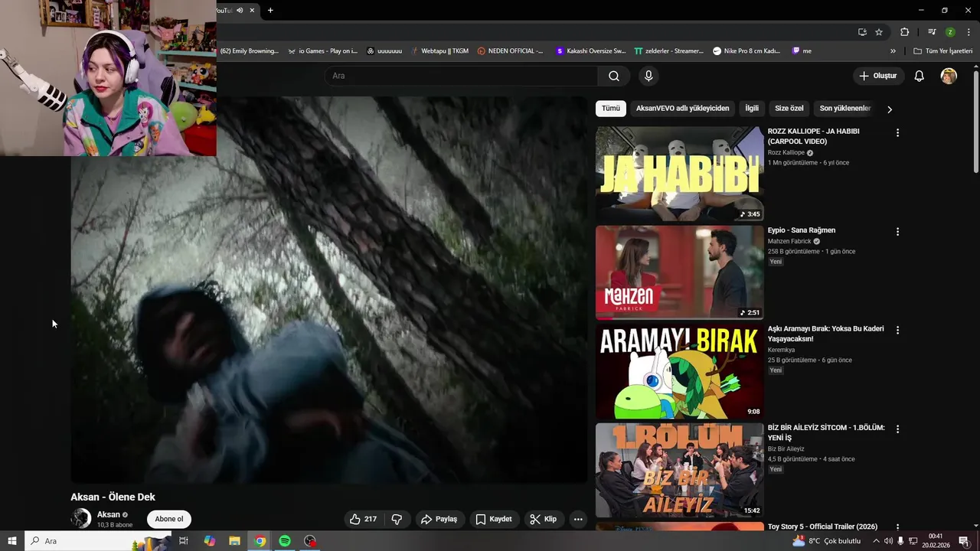Open the uuuuuuu bookmark
Image resolution: width=980 pixels, height=551 pixels.
click(384, 51)
